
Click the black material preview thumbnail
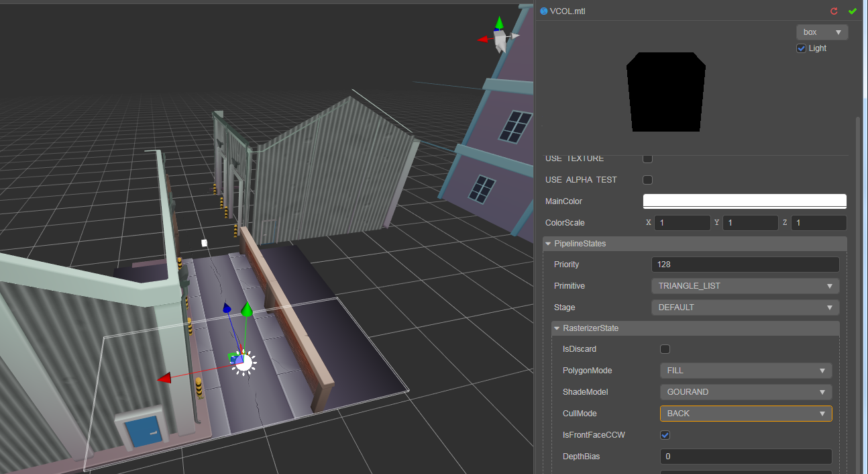[666, 92]
